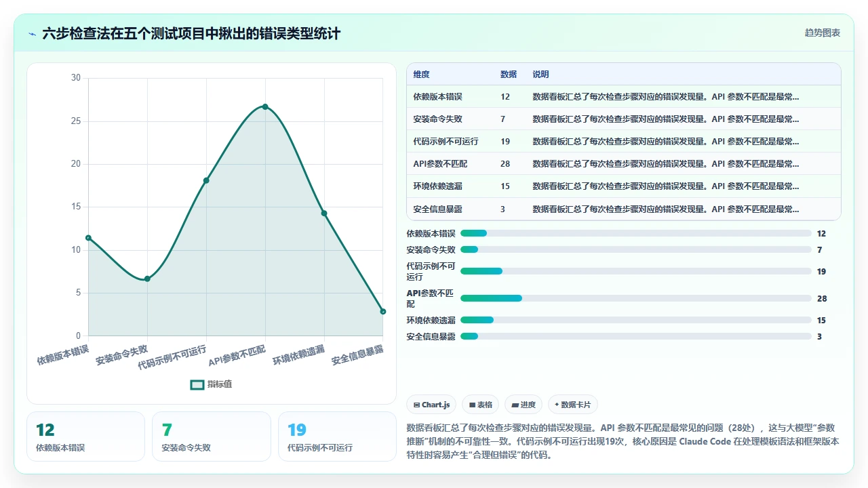The width and height of the screenshot is (868, 488).
Task: Click the description cell in 依赖版本错误 row
Action: (666, 97)
